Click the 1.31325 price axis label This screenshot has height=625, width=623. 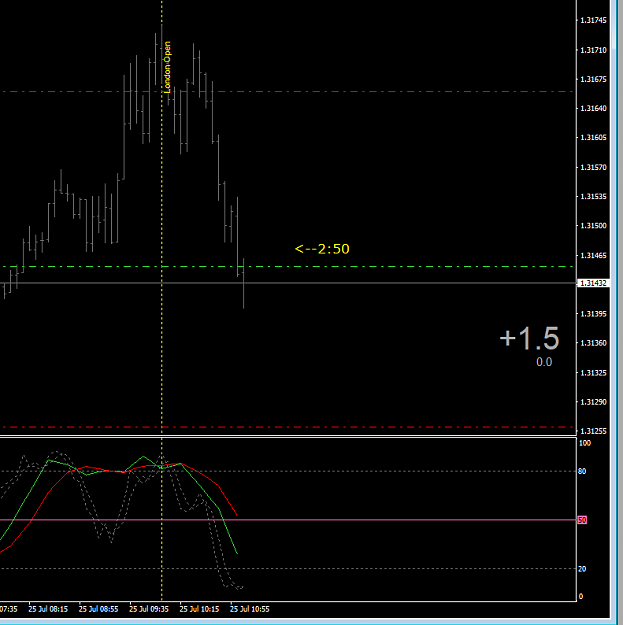tap(594, 373)
